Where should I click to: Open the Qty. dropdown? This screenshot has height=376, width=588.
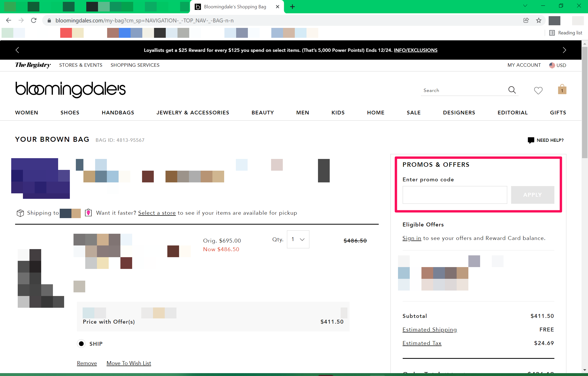pyautogui.click(x=298, y=239)
